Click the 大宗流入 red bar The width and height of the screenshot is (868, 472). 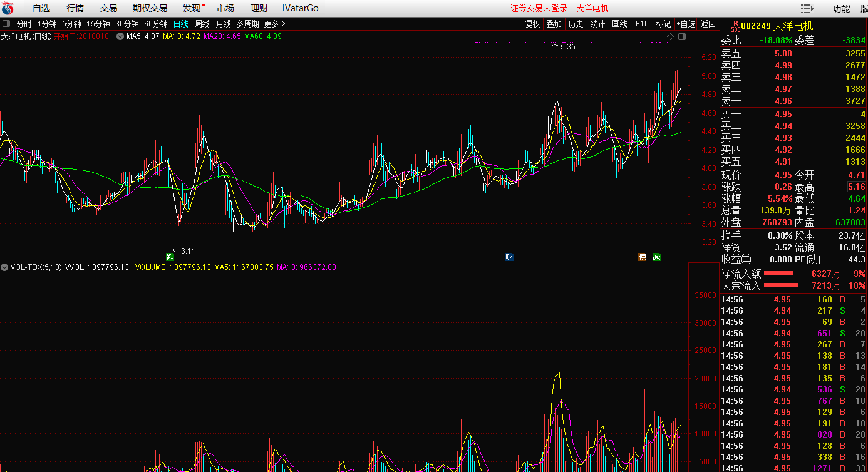coord(781,285)
